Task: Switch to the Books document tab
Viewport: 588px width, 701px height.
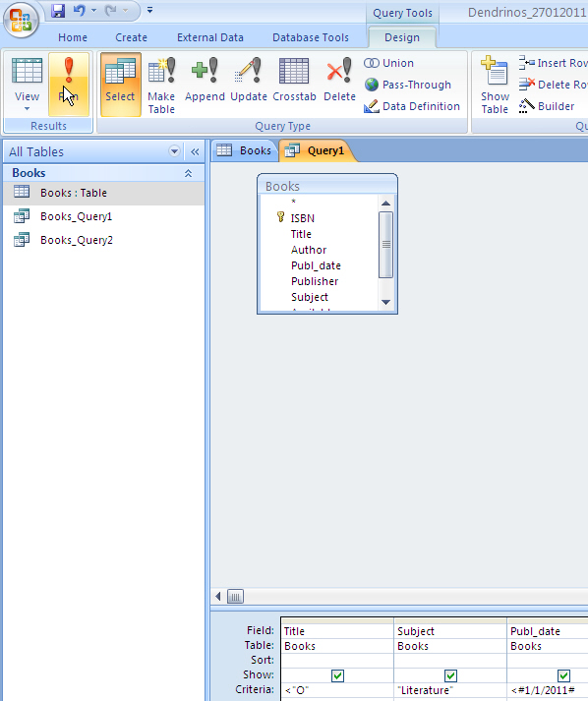Action: click(x=245, y=150)
